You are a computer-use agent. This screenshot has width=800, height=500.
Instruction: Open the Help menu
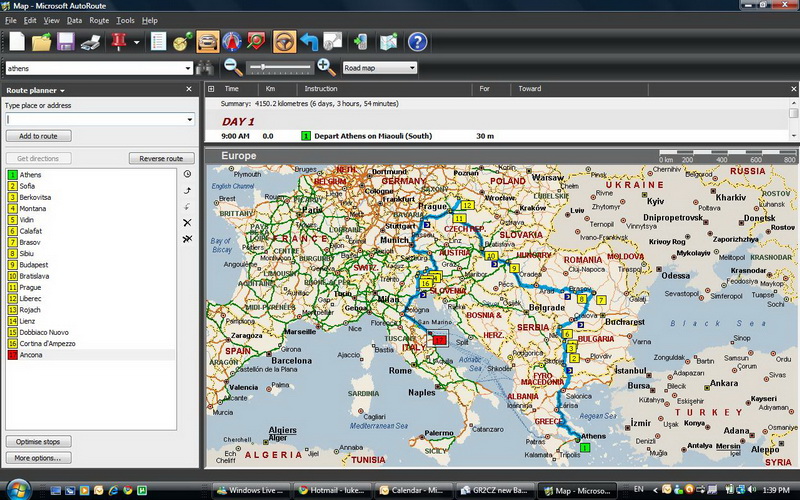(x=149, y=20)
